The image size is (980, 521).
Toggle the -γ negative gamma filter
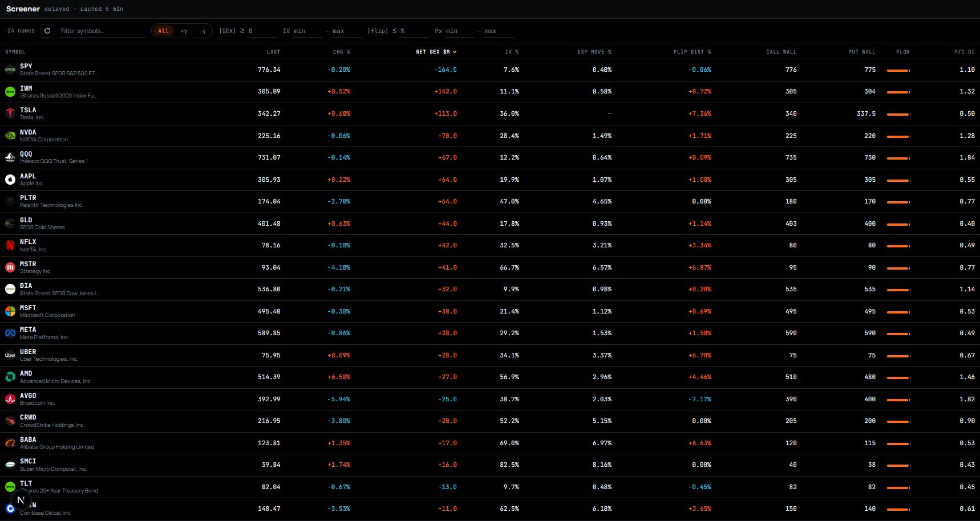(202, 31)
